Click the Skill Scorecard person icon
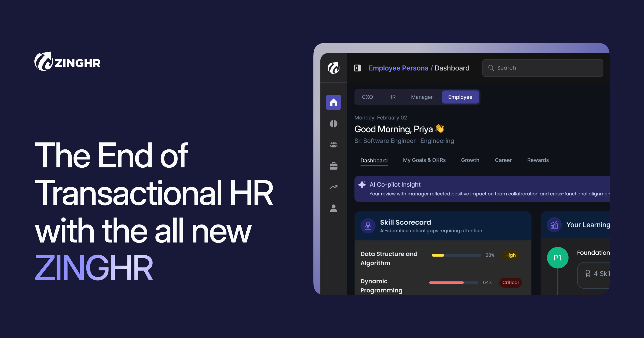The image size is (644, 338). [x=368, y=226]
